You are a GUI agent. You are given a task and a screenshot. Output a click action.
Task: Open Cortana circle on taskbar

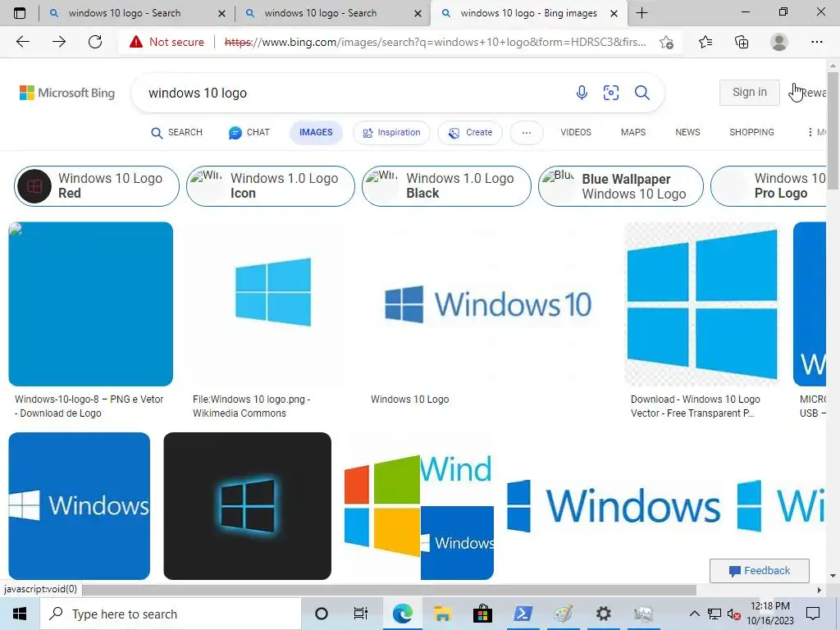322,614
